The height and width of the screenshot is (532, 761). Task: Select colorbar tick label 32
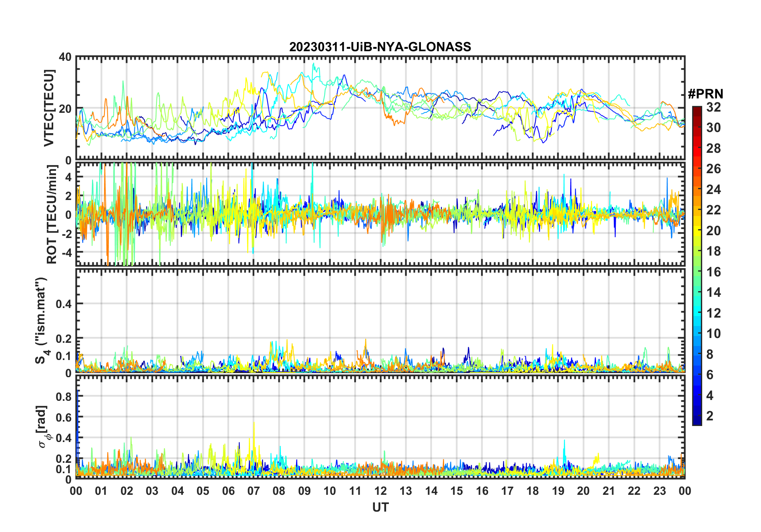pyautogui.click(x=713, y=107)
